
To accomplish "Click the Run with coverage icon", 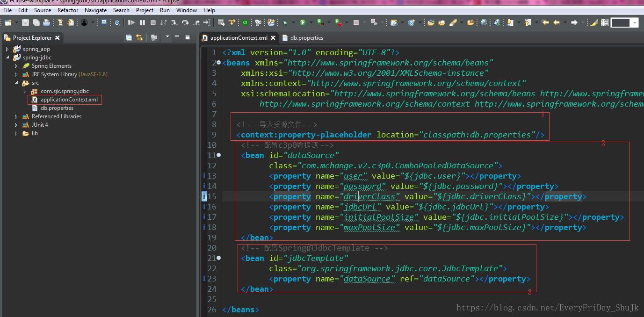I will (x=320, y=22).
